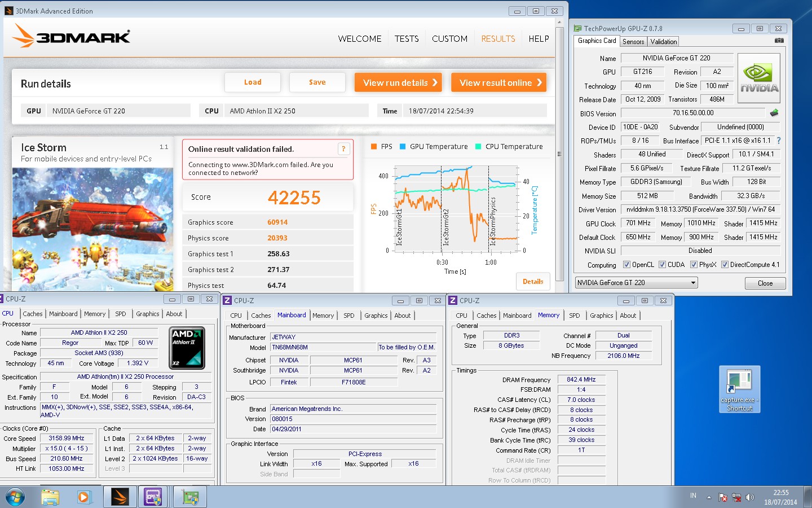Click the 3DMark taskbar icon
The height and width of the screenshot is (508, 812).
click(x=120, y=497)
